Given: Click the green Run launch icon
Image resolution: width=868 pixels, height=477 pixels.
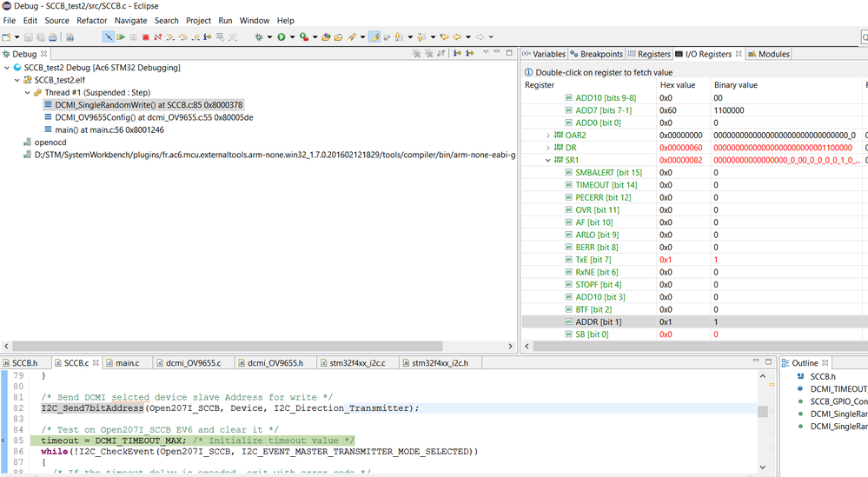Looking at the screenshot, I should (x=282, y=37).
